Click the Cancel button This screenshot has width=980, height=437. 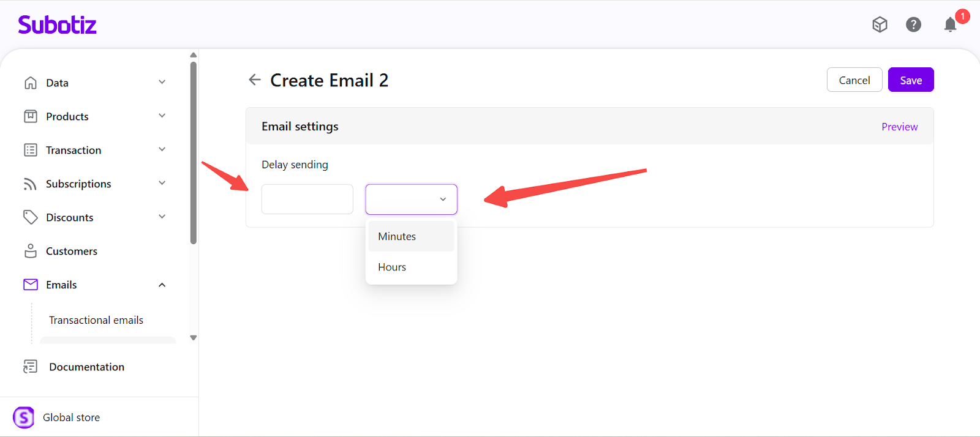854,80
